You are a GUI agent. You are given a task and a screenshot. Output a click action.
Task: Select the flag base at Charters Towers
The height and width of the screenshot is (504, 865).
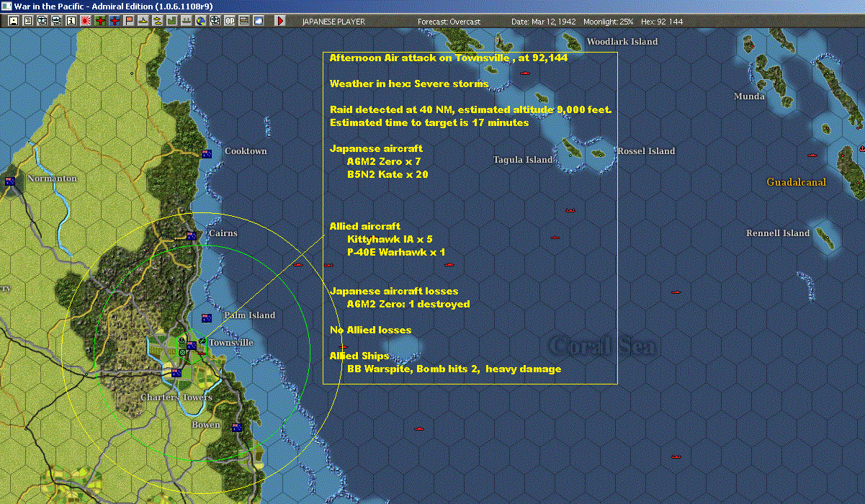176,373
